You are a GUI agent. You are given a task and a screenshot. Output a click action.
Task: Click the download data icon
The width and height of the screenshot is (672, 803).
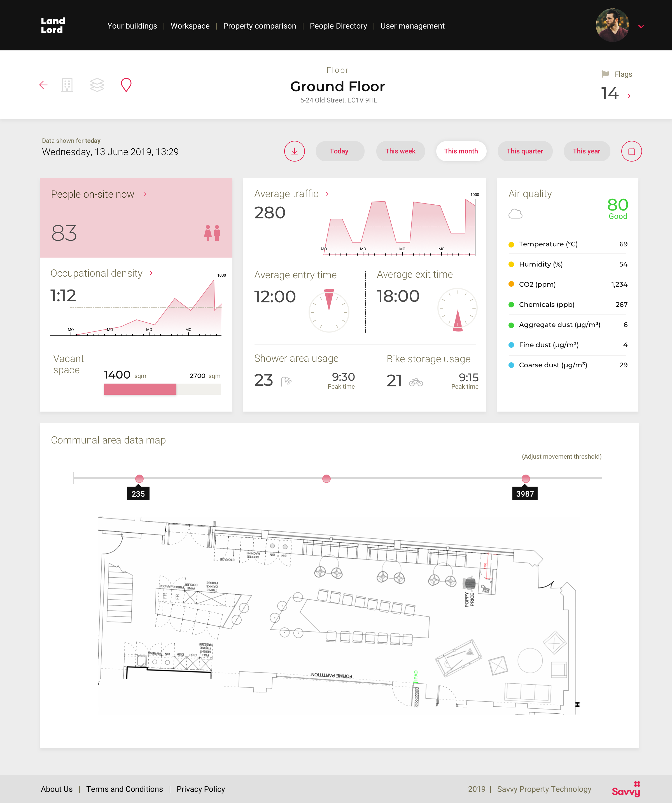pyautogui.click(x=294, y=151)
